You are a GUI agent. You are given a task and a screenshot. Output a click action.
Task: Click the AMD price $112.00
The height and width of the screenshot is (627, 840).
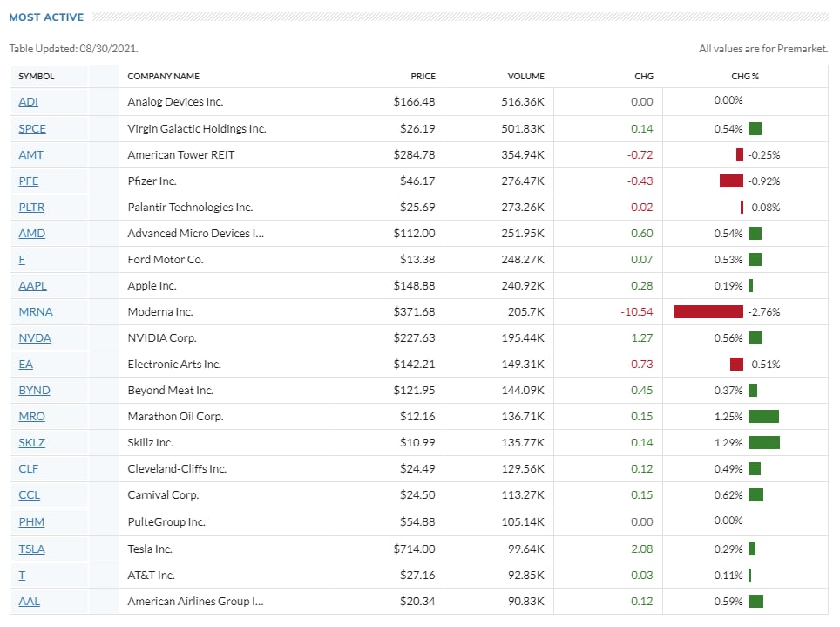[x=414, y=234]
